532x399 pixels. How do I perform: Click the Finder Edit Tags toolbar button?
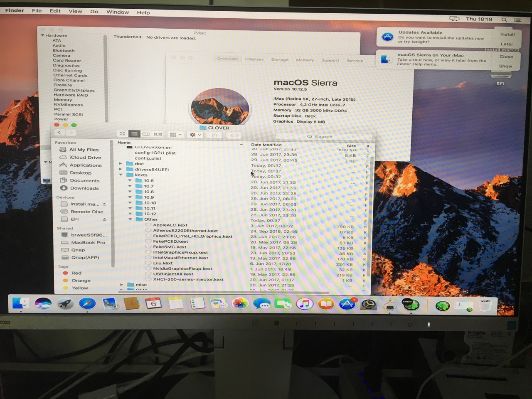[x=234, y=135]
